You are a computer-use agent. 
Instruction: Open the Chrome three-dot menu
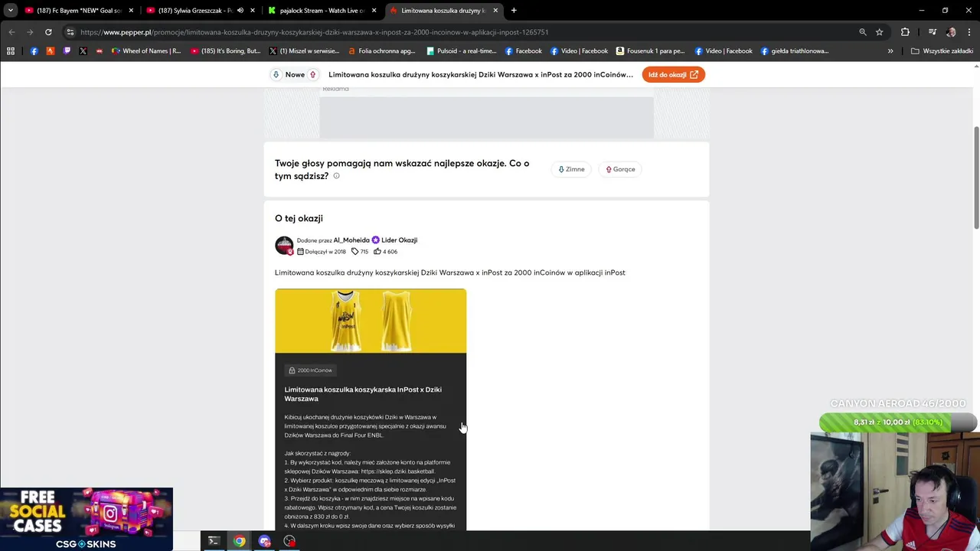click(x=969, y=32)
